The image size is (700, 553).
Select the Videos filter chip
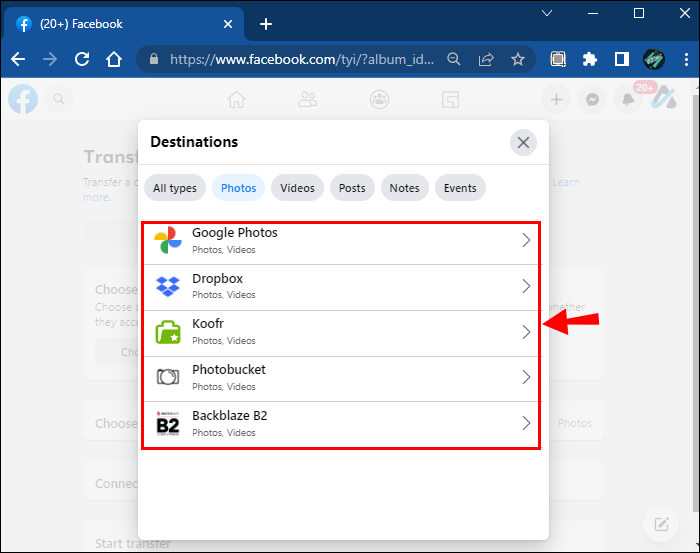[x=297, y=188]
